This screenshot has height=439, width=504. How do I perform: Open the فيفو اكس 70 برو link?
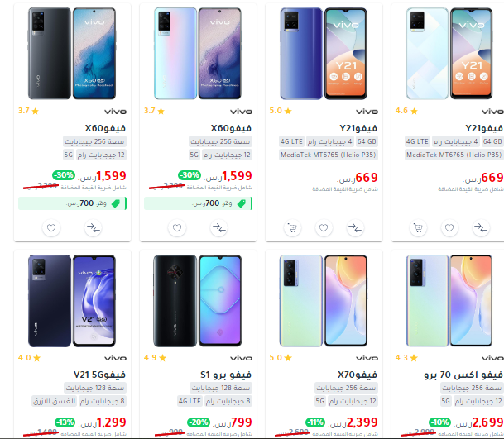tap(463, 375)
